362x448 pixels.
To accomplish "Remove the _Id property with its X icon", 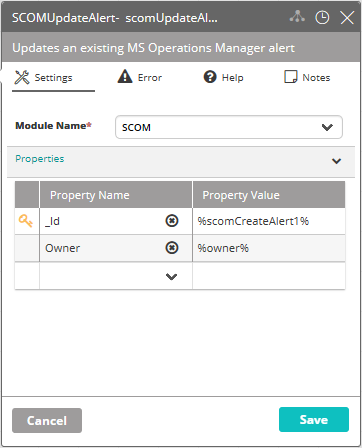I will (172, 221).
